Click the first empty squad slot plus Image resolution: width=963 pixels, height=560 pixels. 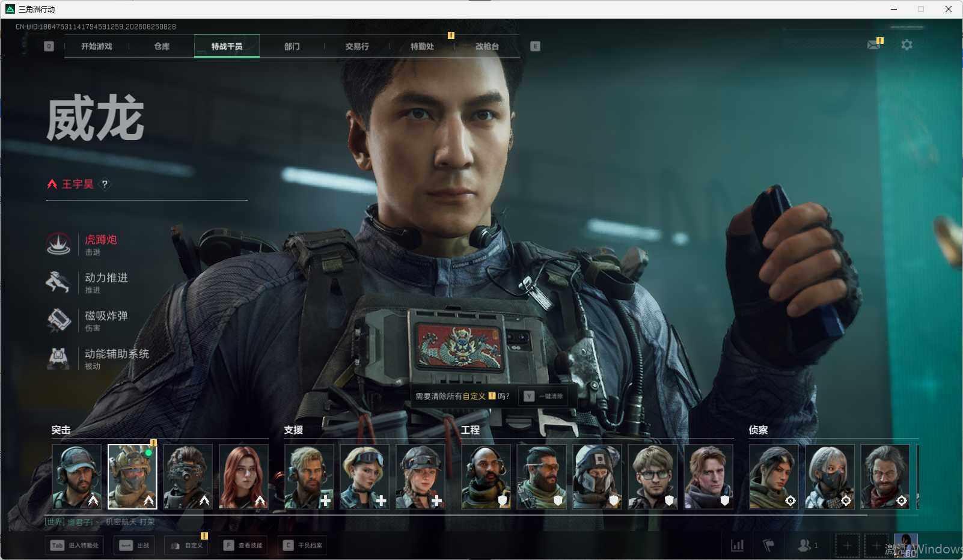tap(847, 546)
